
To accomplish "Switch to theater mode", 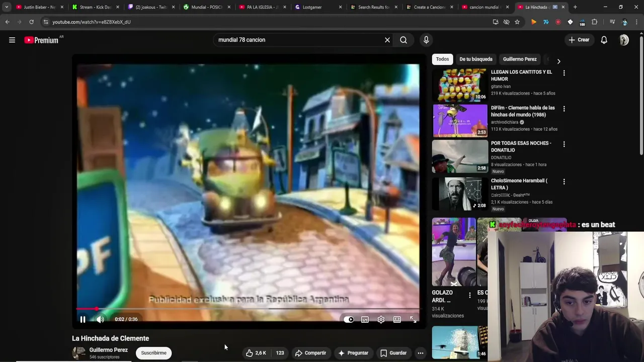I will pyautogui.click(x=397, y=319).
